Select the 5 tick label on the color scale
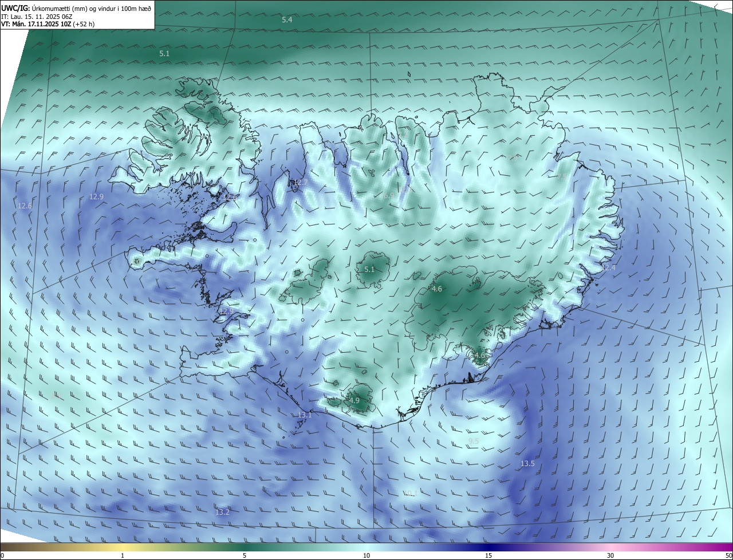733x560 pixels. 245,555
